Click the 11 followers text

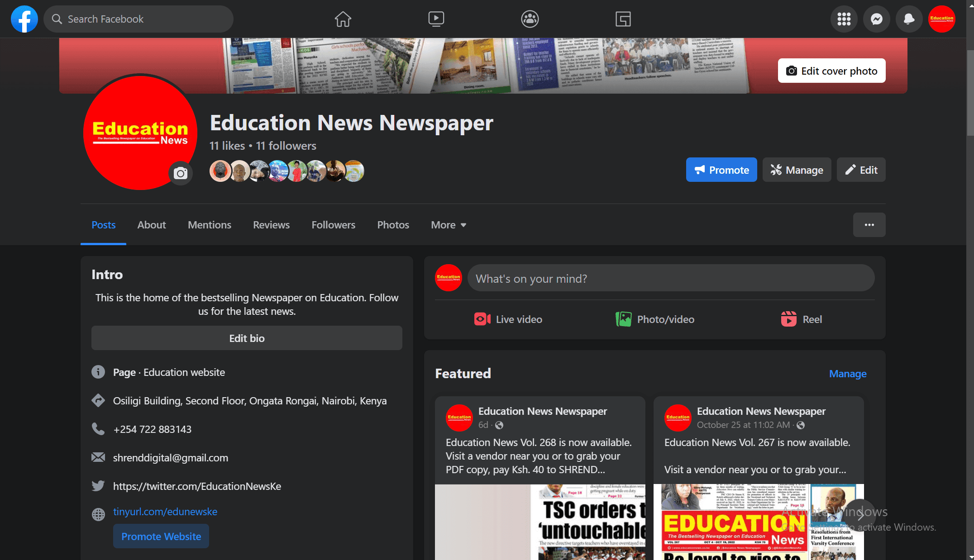point(286,146)
